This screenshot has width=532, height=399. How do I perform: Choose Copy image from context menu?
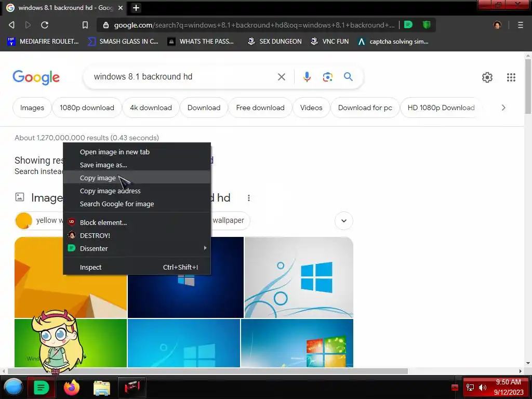(137, 178)
